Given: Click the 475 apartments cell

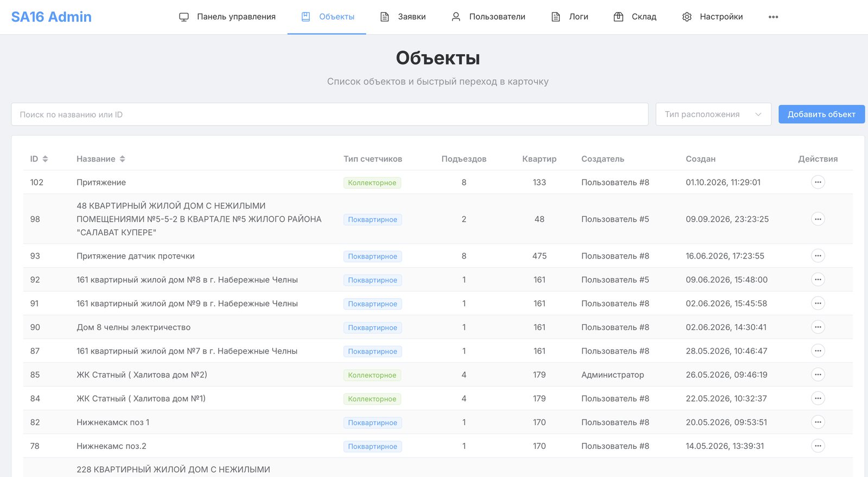Looking at the screenshot, I should coord(539,256).
